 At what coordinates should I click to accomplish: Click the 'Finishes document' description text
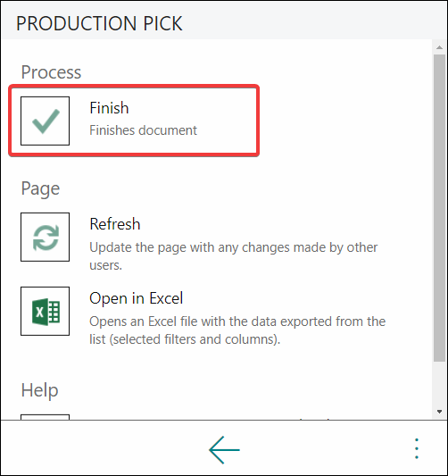(143, 130)
